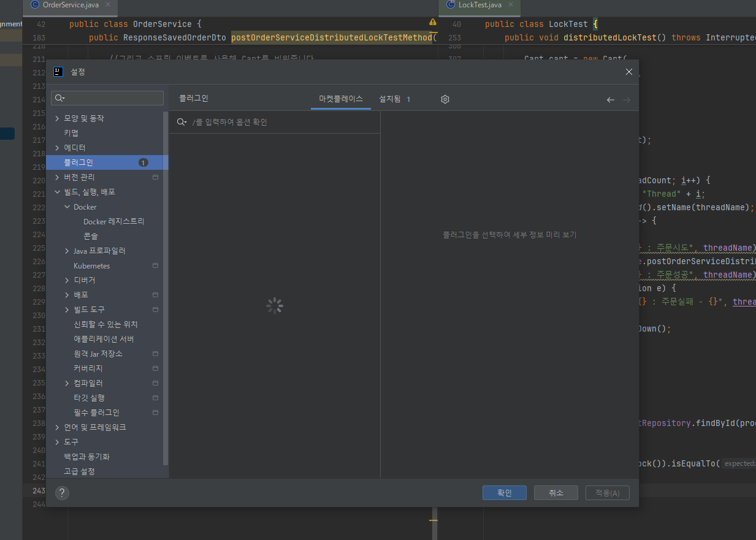Click the postOrderServiceDistributedLockTestMethod name in OrderService
The width and height of the screenshot is (756, 540).
(x=332, y=37)
